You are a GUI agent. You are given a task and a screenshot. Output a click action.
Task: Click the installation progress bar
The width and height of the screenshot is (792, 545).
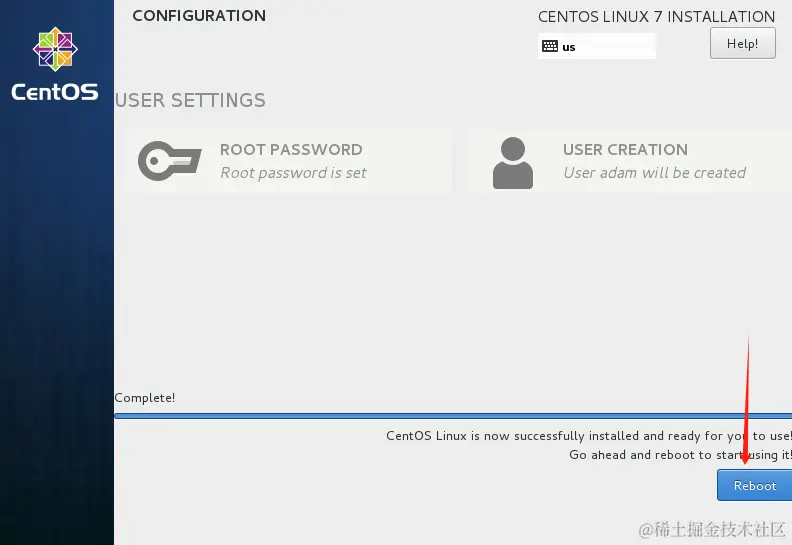[452, 416]
